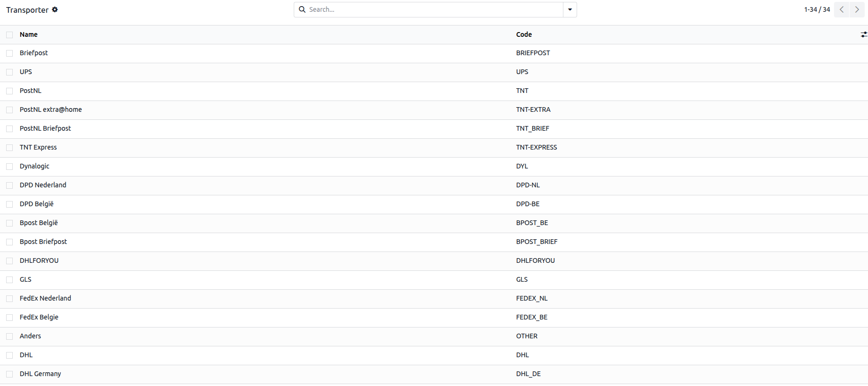The image size is (868, 386).
Task: Click the TNT-EXTRA code cell
Action: point(533,109)
